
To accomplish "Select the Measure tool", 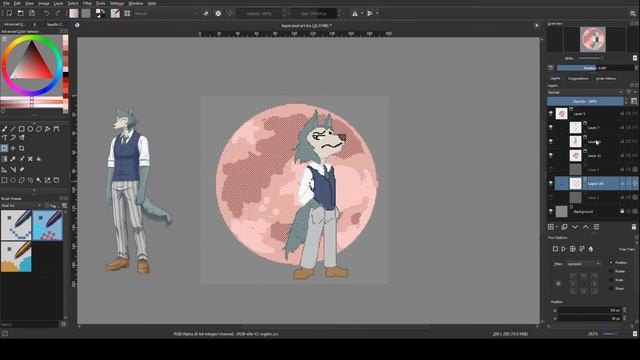I will 13,169.
